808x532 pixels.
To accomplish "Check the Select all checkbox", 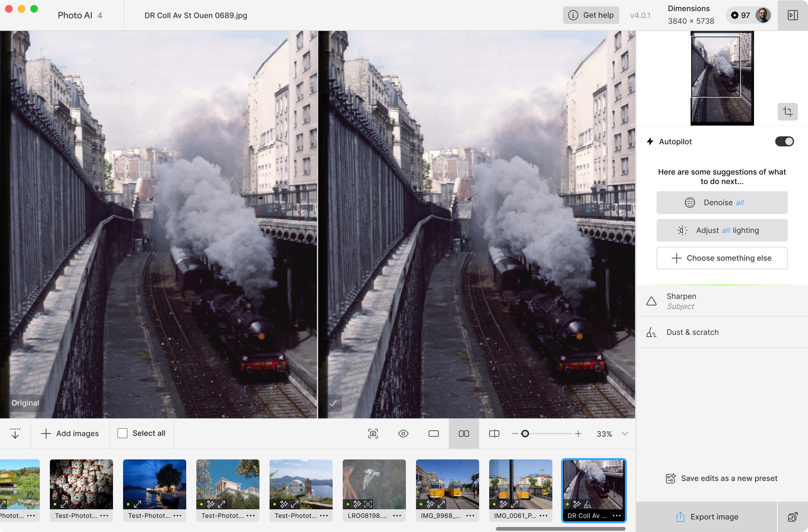I will [x=122, y=433].
